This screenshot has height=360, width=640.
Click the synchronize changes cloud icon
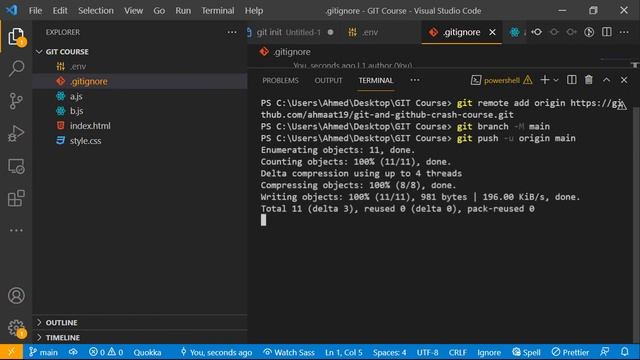tap(73, 352)
